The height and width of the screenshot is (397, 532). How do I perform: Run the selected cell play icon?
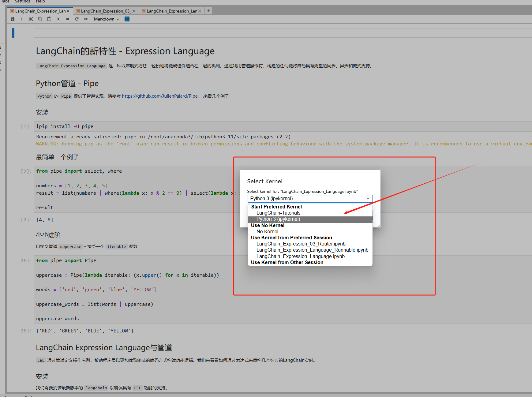[x=58, y=19]
